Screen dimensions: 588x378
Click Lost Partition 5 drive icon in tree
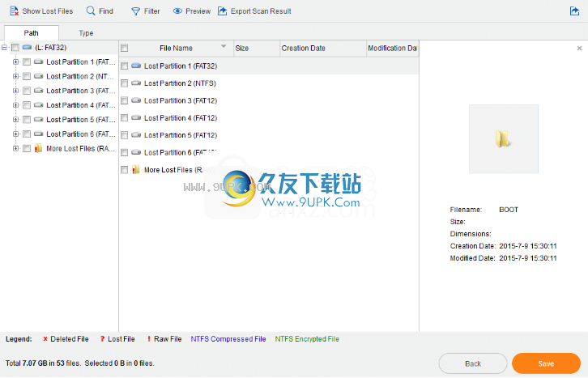point(38,119)
